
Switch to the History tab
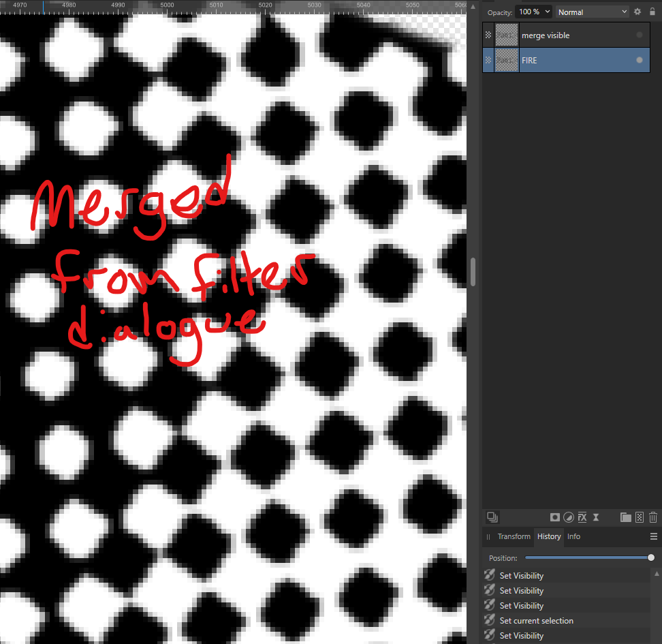(x=549, y=536)
